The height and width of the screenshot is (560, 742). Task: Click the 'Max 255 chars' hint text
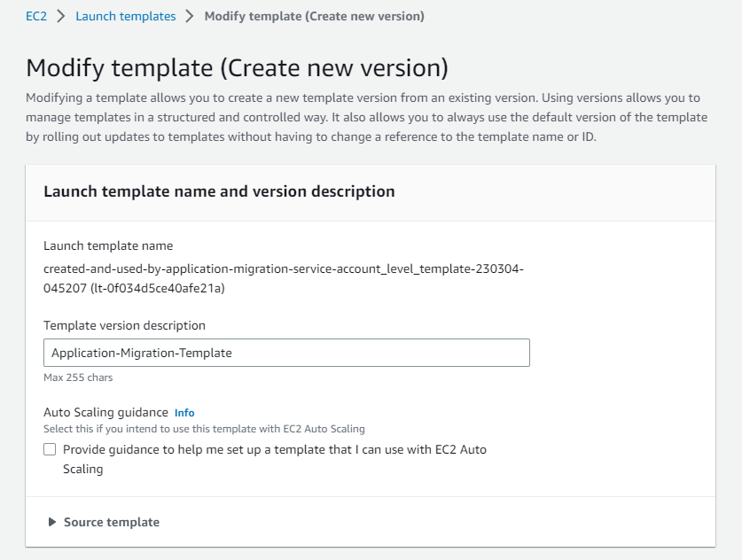click(x=78, y=377)
